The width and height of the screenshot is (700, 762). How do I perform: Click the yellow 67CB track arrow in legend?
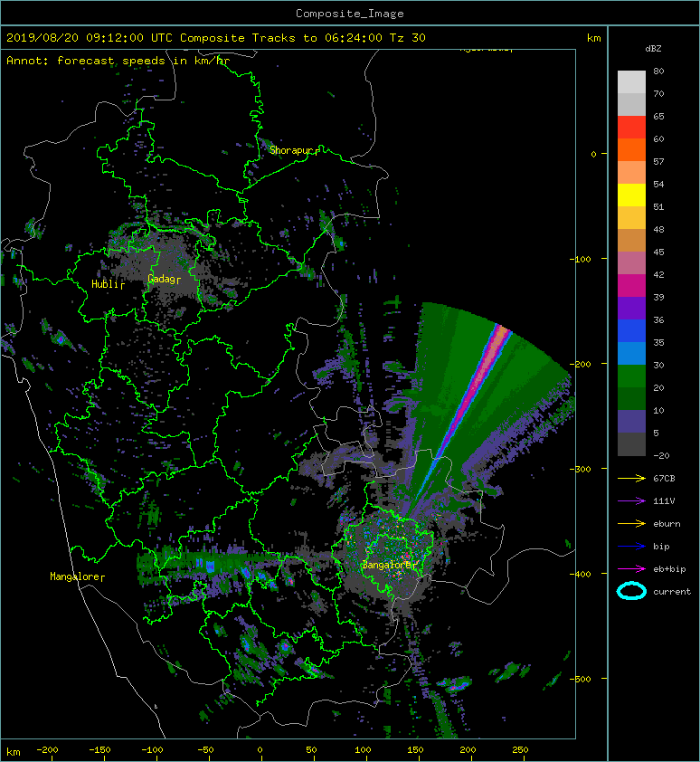[631, 479]
